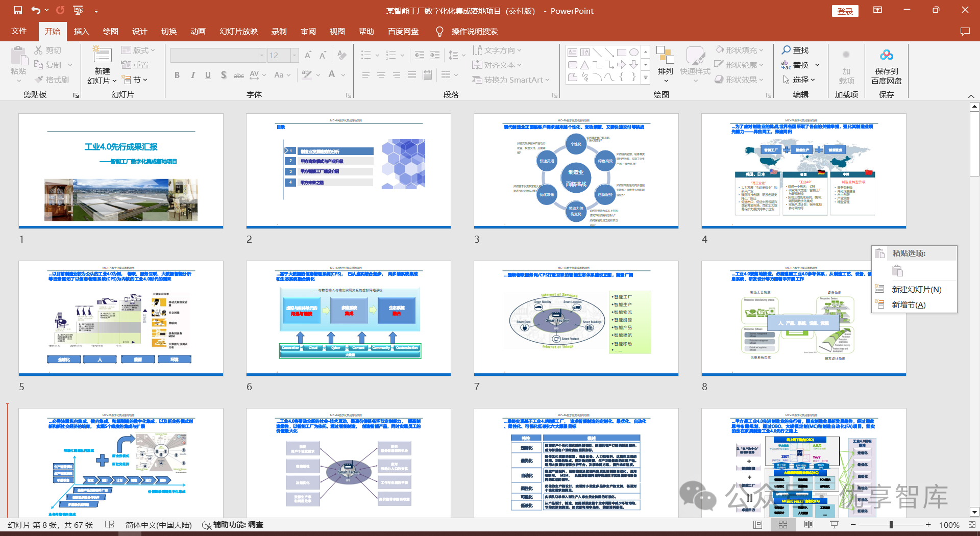Toggle Strikethrough formatting button
Image resolution: width=980 pixels, height=536 pixels.
click(x=238, y=75)
